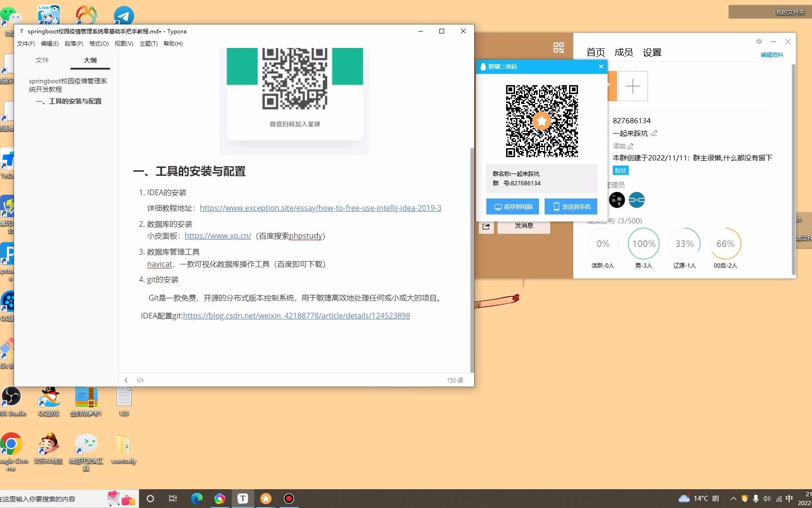
Task: Show hidden system tray icons
Action: pos(733,499)
